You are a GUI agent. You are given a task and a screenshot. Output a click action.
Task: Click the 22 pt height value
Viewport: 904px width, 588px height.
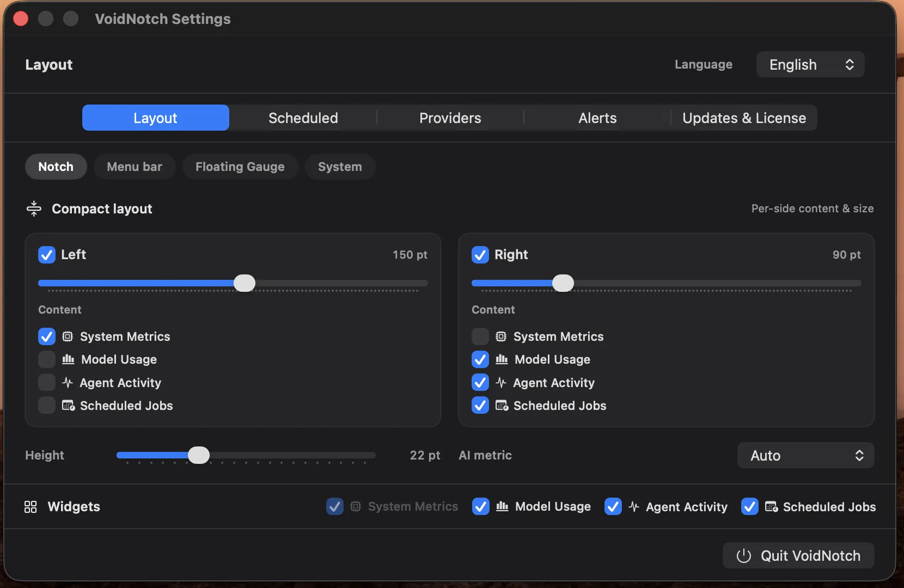tap(425, 455)
